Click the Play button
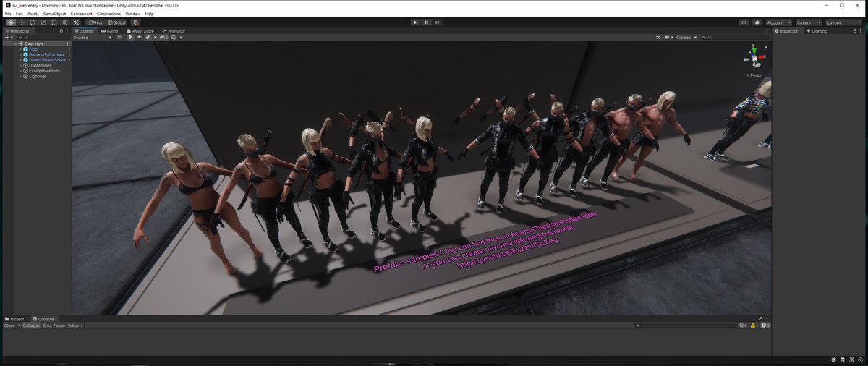The image size is (868, 366). pyautogui.click(x=415, y=22)
